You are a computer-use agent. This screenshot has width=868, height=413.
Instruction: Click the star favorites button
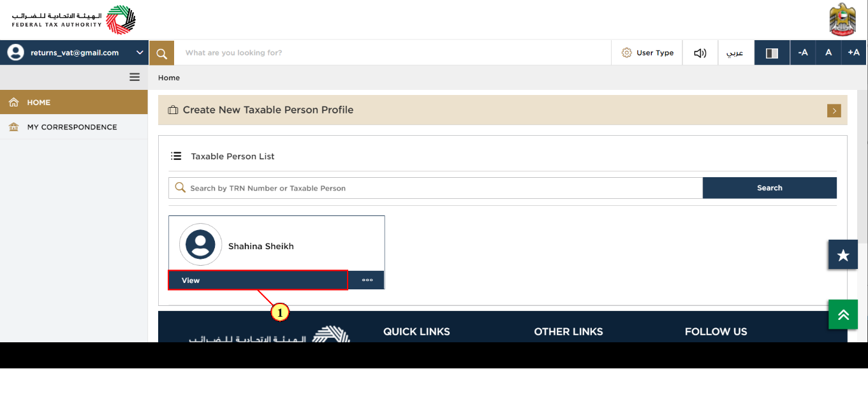coord(843,255)
